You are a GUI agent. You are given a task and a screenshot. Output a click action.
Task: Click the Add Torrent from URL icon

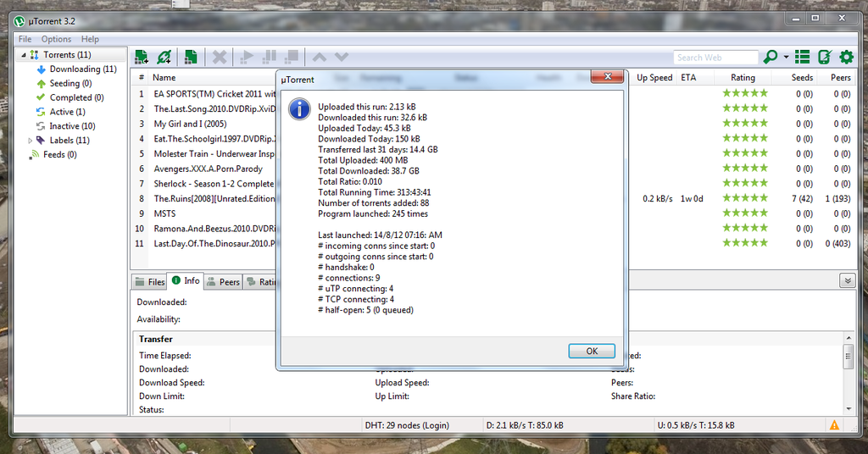[x=164, y=57]
